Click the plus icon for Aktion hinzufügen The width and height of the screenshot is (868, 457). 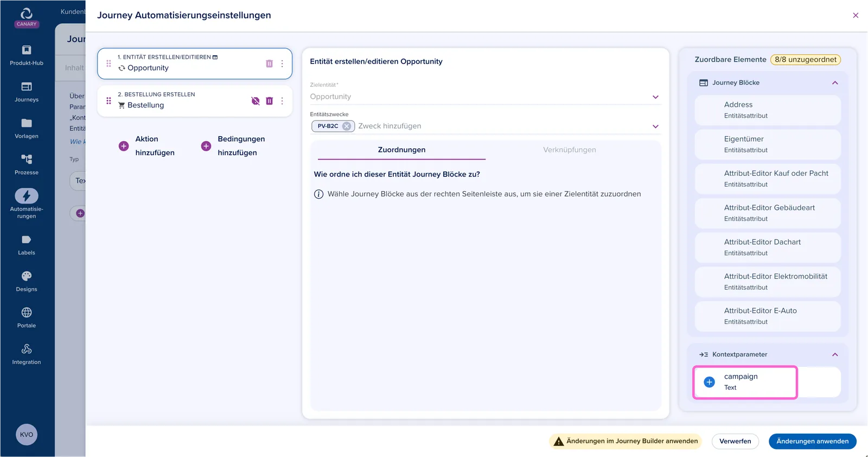pyautogui.click(x=124, y=146)
